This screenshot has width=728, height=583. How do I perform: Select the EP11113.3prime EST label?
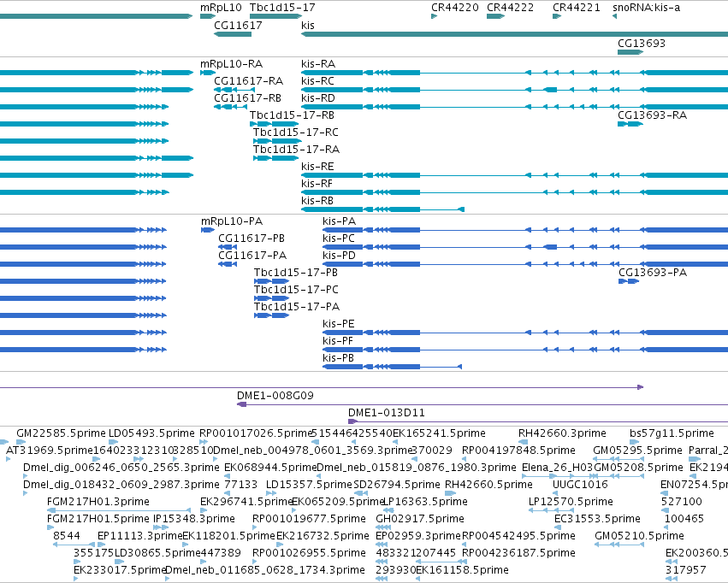pos(139,536)
